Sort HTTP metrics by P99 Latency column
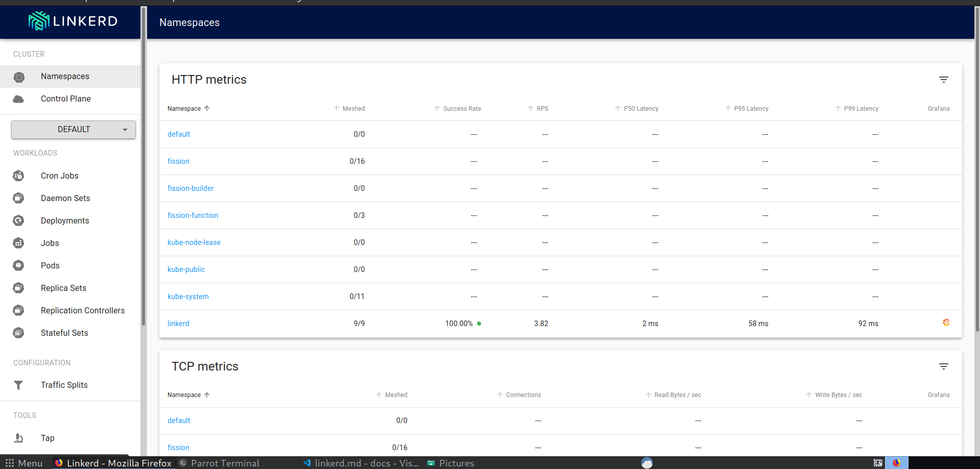 856,108
